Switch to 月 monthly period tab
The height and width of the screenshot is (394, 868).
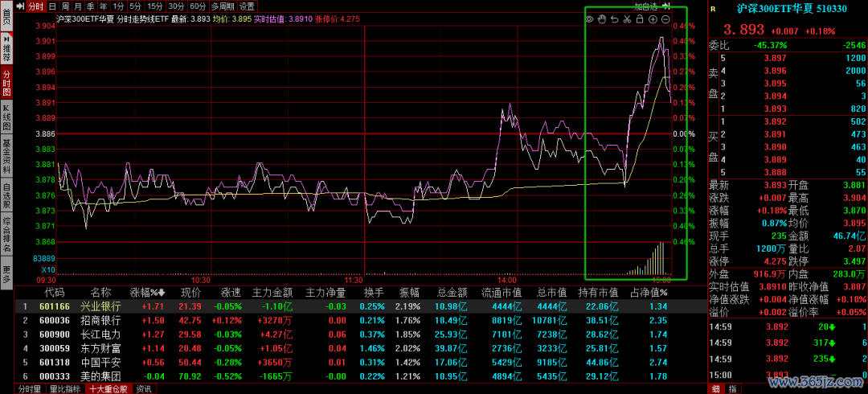click(x=78, y=6)
